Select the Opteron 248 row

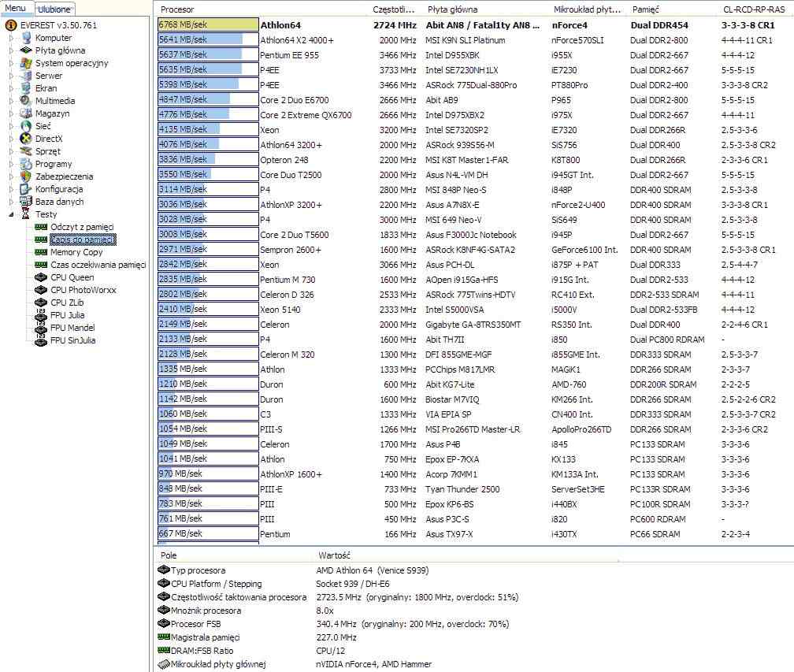coord(473,159)
